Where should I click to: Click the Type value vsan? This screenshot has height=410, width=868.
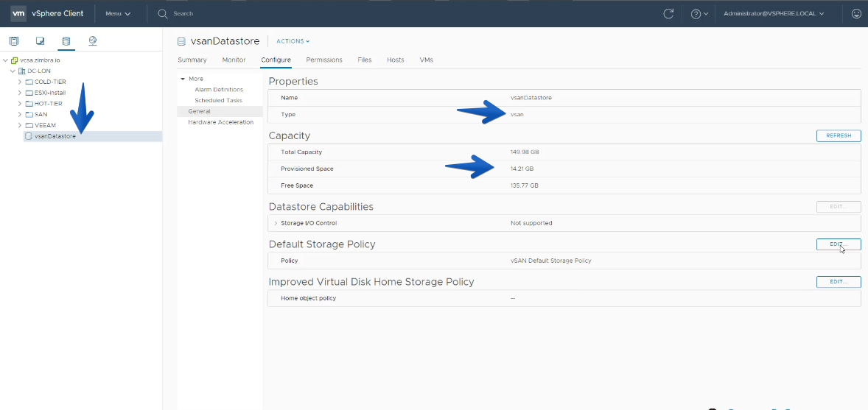tap(517, 115)
